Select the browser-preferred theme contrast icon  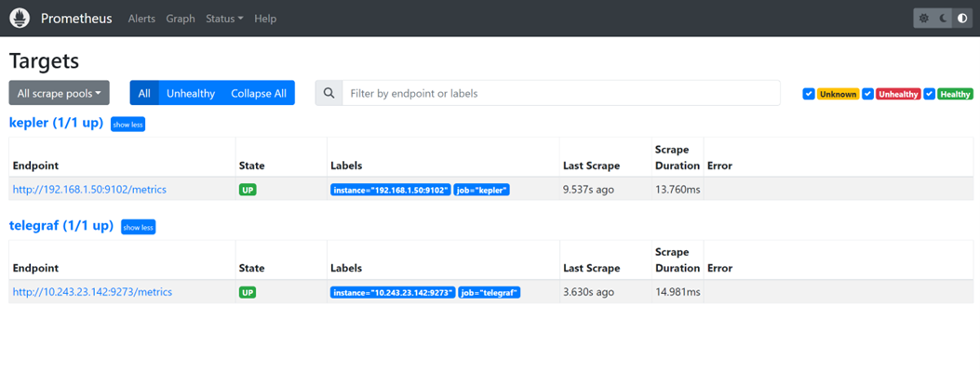[962, 19]
